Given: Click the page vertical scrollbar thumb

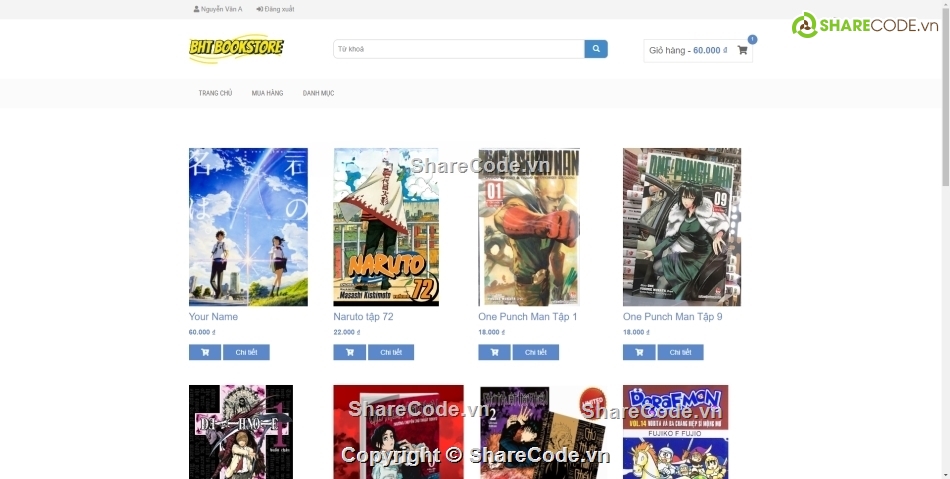Looking at the screenshot, I should coord(945,97).
